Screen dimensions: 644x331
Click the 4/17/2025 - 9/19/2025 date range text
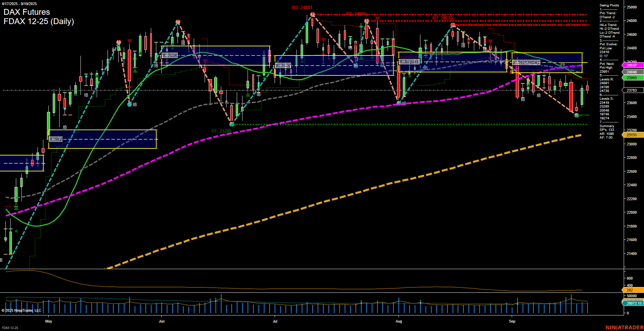[19, 4]
